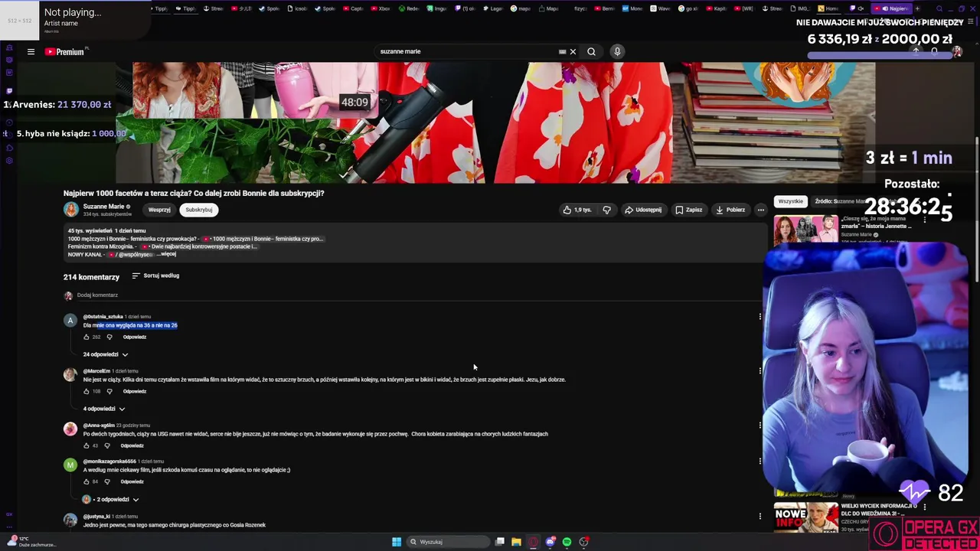This screenshot has height=551, width=980.
Task: Reply to @Anna-xg6lm's comment
Action: coord(132,445)
